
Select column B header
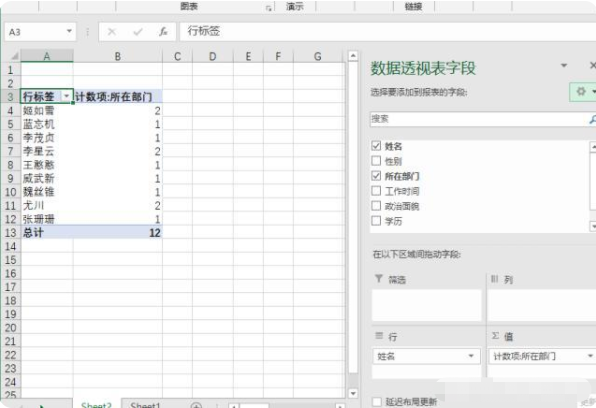pos(117,56)
